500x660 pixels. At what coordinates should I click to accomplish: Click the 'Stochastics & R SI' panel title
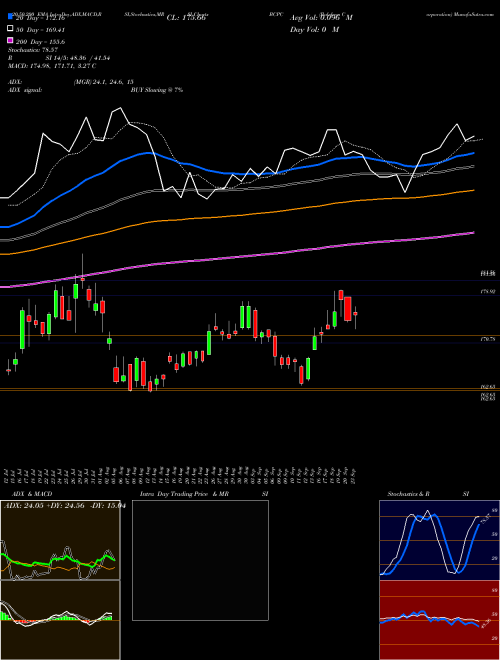point(428,494)
